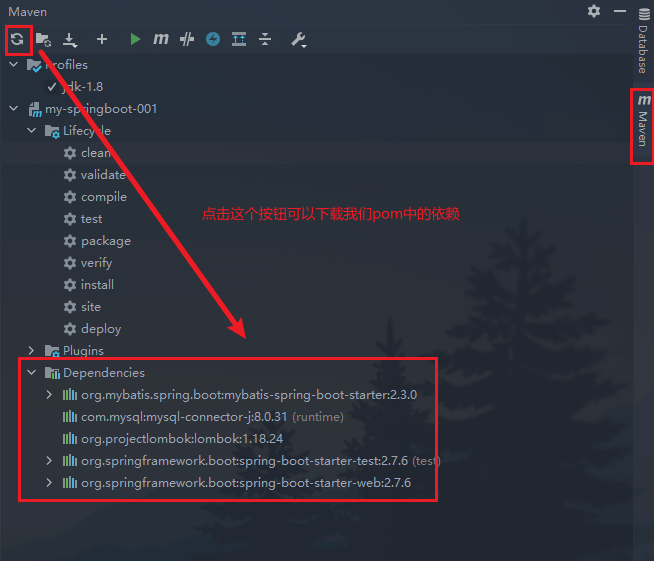
Task: Select the verify lifecycle goal
Action: tap(96, 263)
